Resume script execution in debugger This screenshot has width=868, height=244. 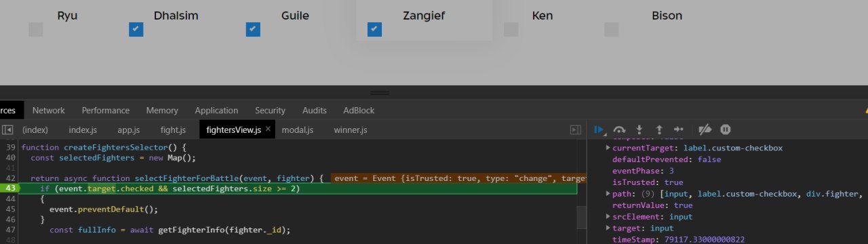[x=599, y=129]
